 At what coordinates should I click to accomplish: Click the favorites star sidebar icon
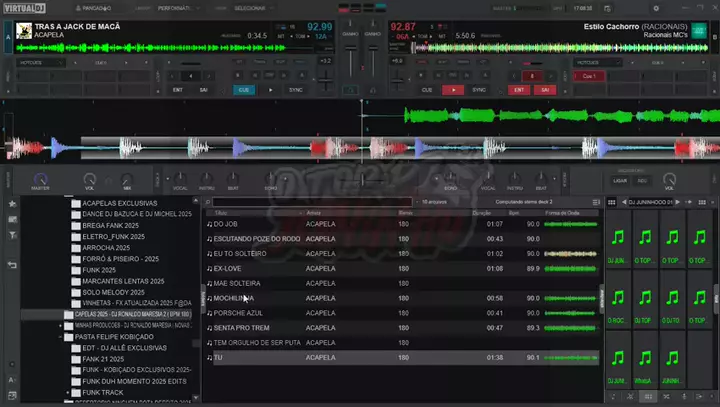point(12,204)
